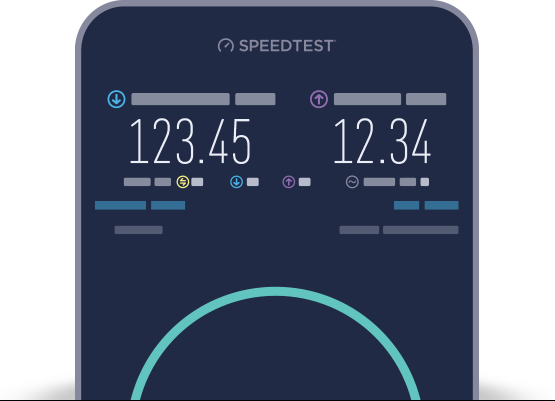Click the gray jitter wave icon
Image resolution: width=555 pixels, height=401 pixels.
(352, 182)
